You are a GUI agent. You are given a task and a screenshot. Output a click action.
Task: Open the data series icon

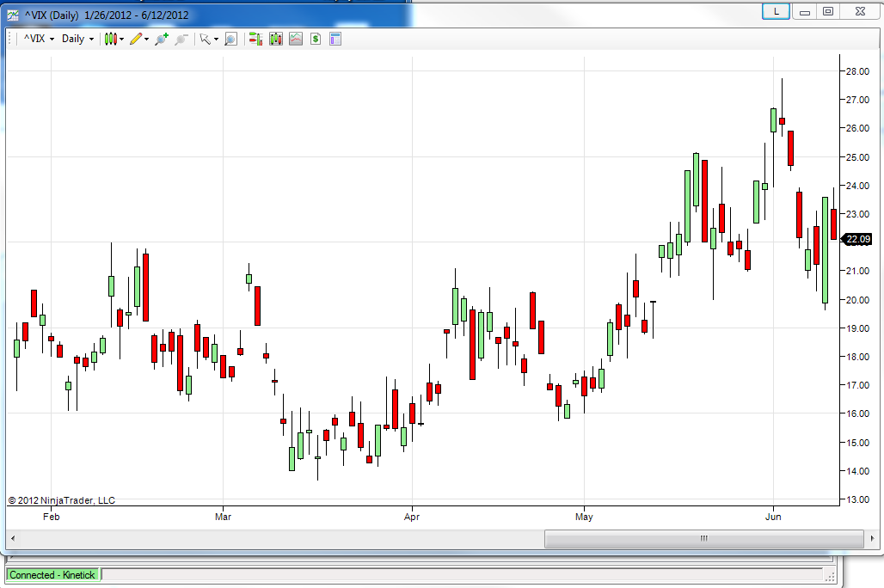tap(276, 39)
